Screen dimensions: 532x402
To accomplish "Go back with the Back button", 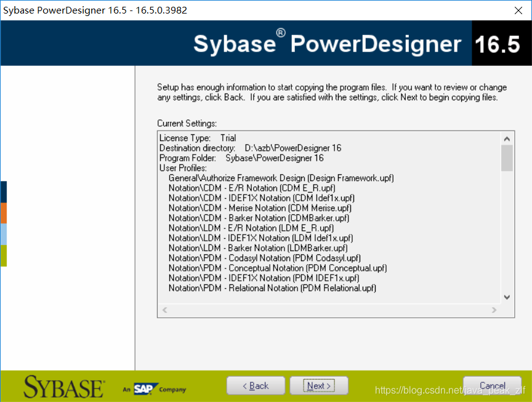I will click(256, 386).
